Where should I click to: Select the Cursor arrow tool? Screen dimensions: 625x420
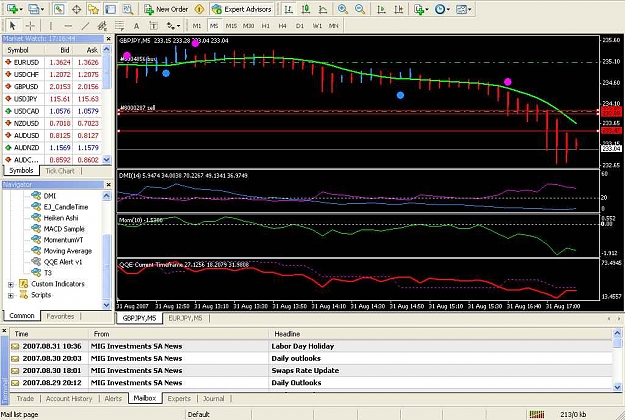(x=12, y=26)
